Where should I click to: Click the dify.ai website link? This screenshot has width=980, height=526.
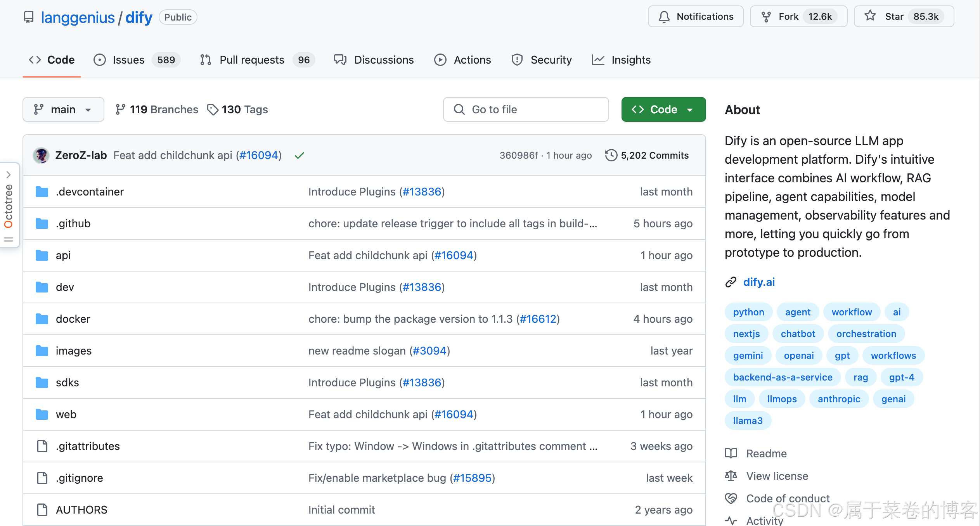(759, 282)
